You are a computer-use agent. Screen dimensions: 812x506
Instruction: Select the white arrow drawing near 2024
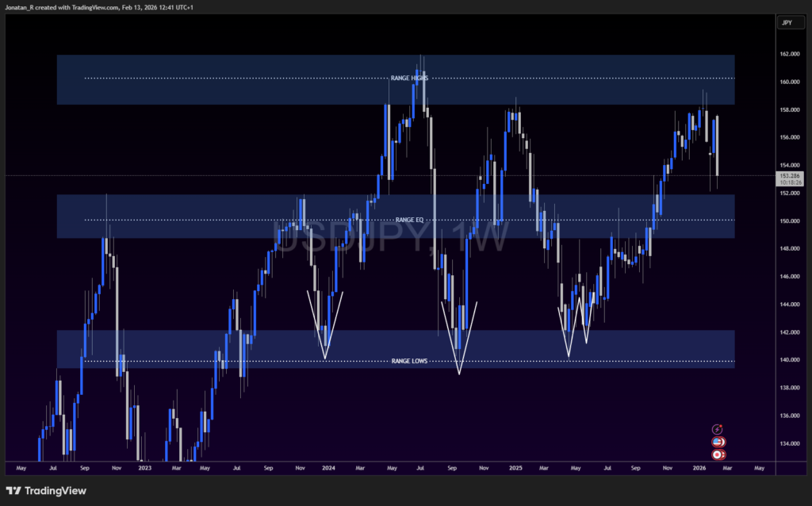(x=324, y=325)
